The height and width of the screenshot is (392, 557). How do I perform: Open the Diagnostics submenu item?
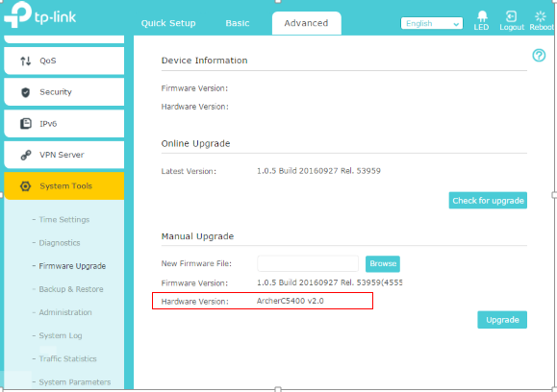(60, 243)
